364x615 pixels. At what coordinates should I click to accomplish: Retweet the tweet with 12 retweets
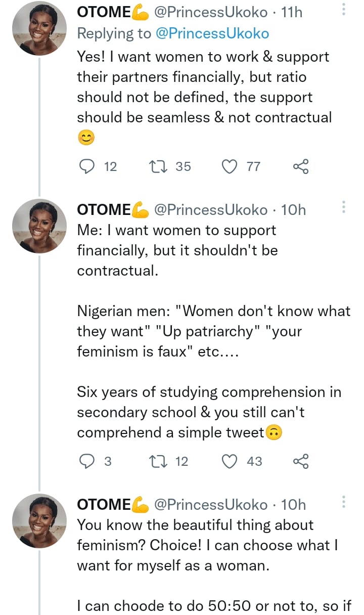[159, 461]
